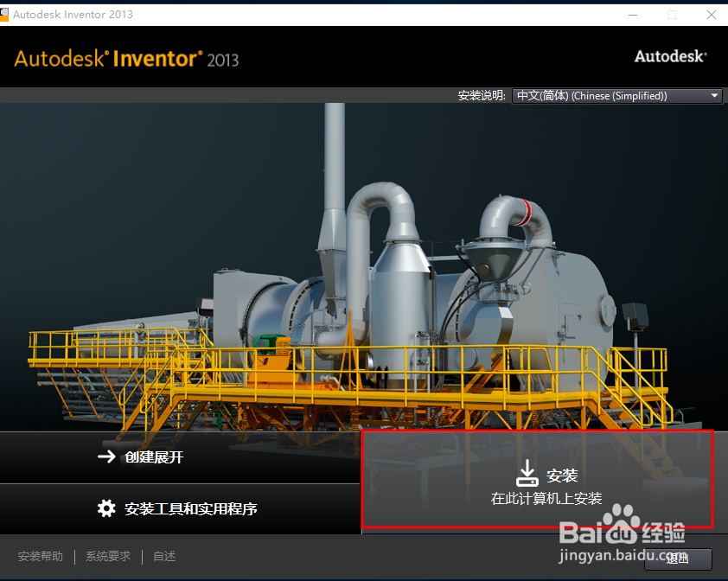Click the install download icon
This screenshot has width=728, height=581.
click(527, 473)
